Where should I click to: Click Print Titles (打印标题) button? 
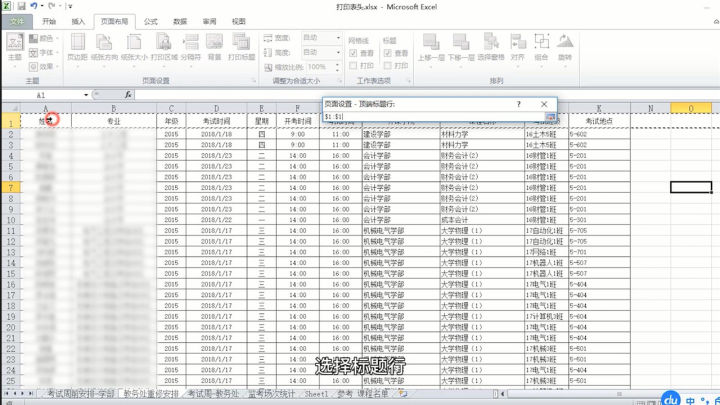point(241,48)
